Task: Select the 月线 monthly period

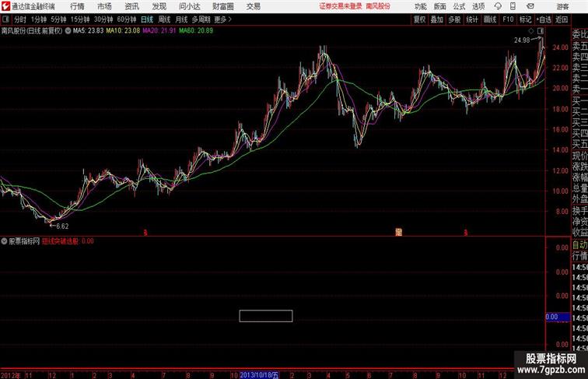Action: 181,19
